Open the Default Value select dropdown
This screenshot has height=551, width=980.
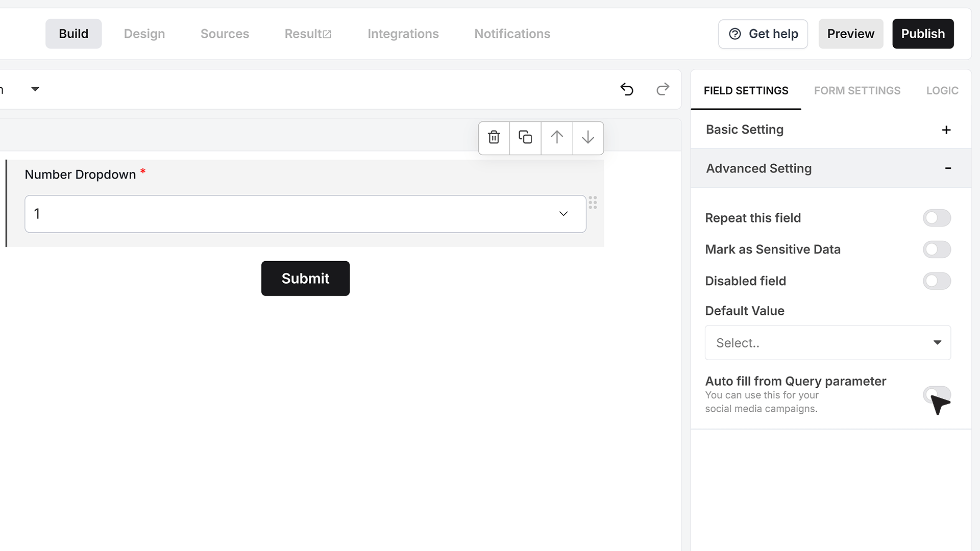(x=827, y=343)
